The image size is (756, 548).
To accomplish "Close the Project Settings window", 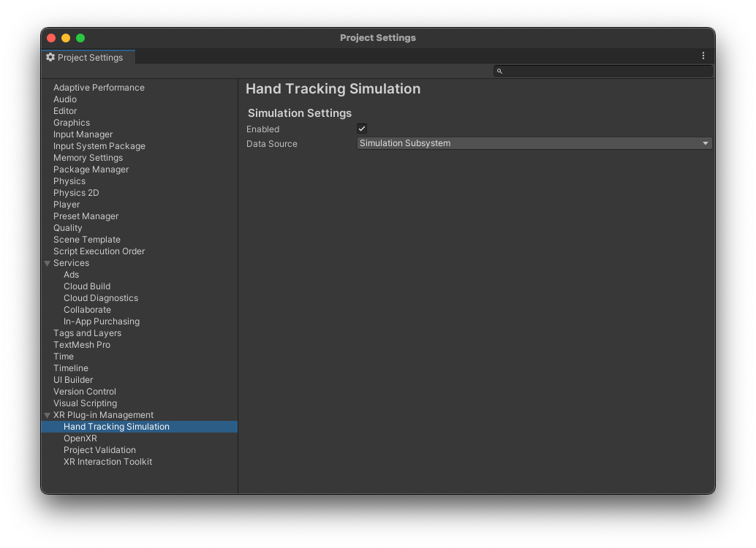I will point(51,38).
